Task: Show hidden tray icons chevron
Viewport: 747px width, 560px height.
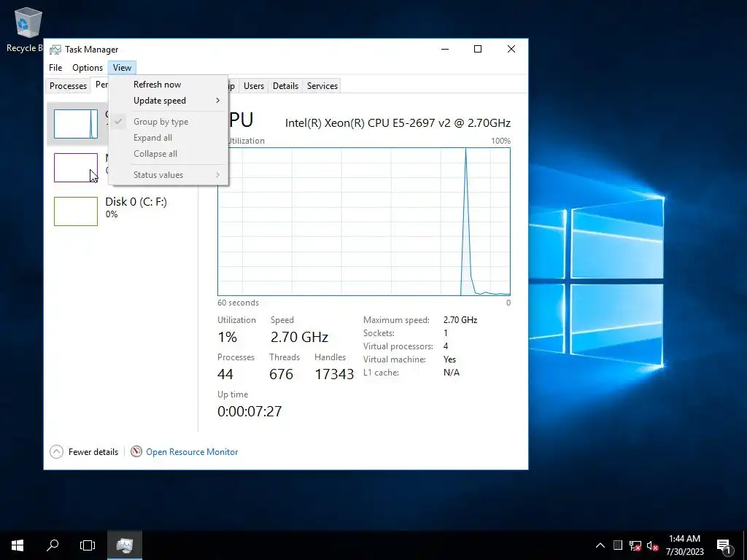Action: (x=600, y=545)
